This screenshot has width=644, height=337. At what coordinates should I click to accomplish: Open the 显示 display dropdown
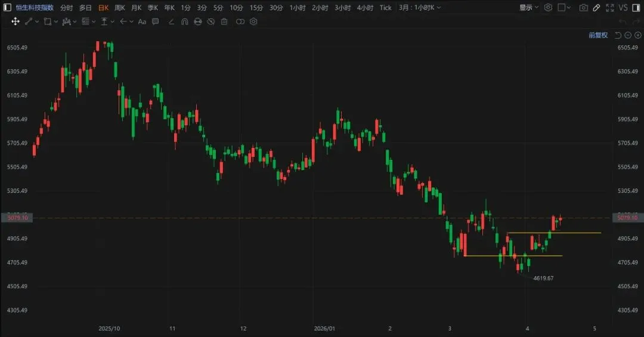pos(528,7)
